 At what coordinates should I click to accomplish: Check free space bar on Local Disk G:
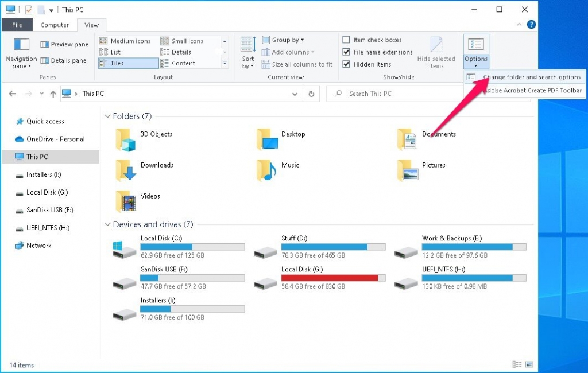333,278
